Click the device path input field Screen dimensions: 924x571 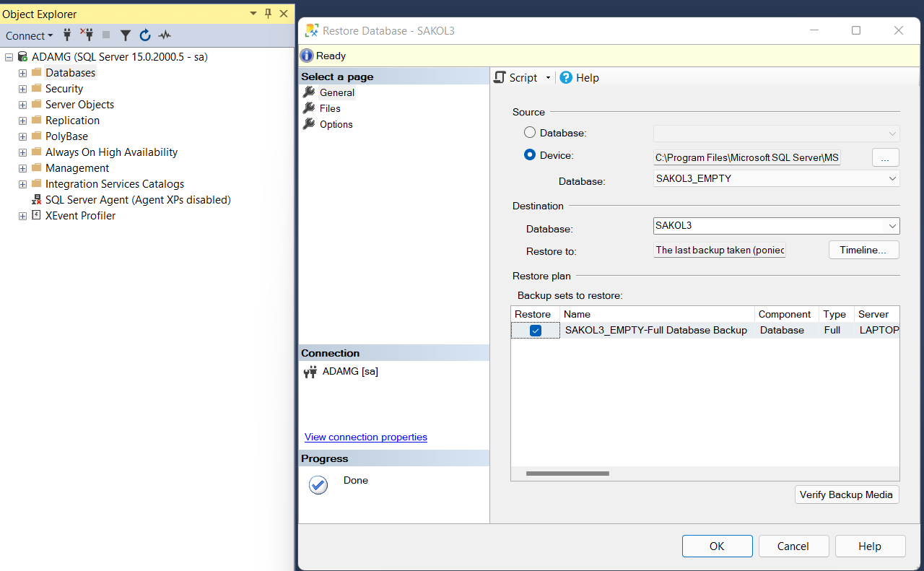(747, 157)
